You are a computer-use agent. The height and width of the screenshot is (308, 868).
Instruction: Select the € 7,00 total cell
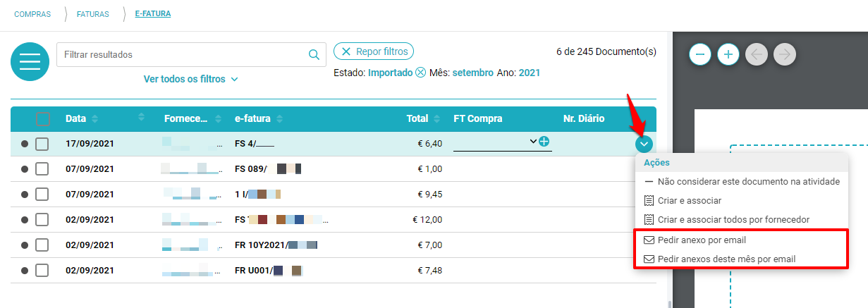click(429, 245)
